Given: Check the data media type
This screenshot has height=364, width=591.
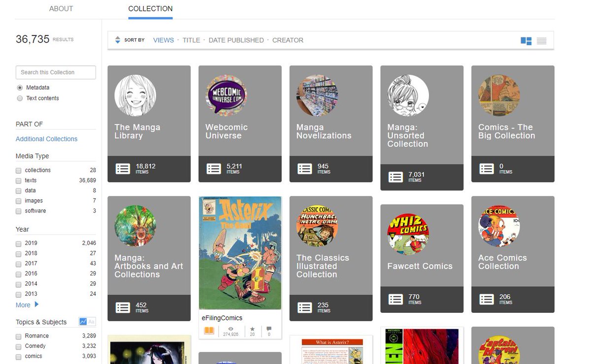Looking at the screenshot, I should point(19,191).
